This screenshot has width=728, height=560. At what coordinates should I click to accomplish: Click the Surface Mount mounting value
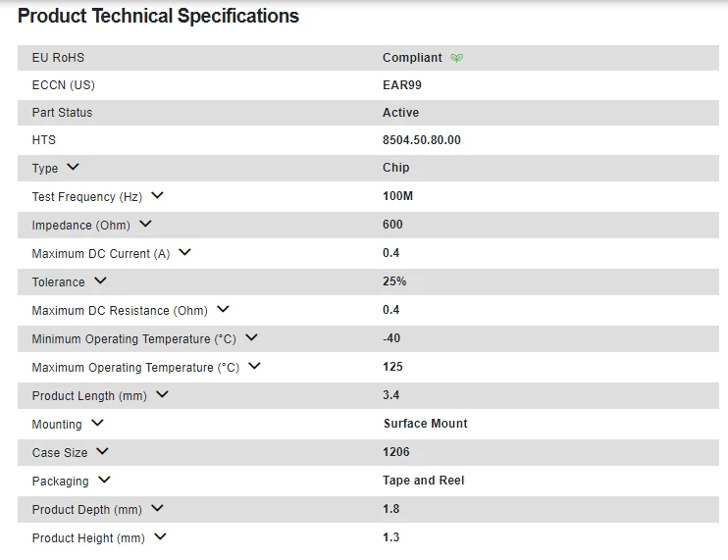coord(425,424)
